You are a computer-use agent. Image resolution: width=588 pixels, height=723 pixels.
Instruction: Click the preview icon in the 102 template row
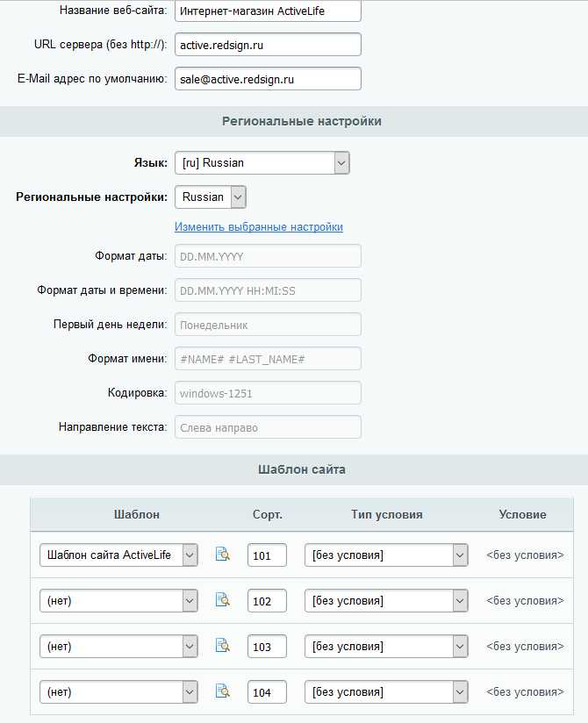pyautogui.click(x=224, y=600)
